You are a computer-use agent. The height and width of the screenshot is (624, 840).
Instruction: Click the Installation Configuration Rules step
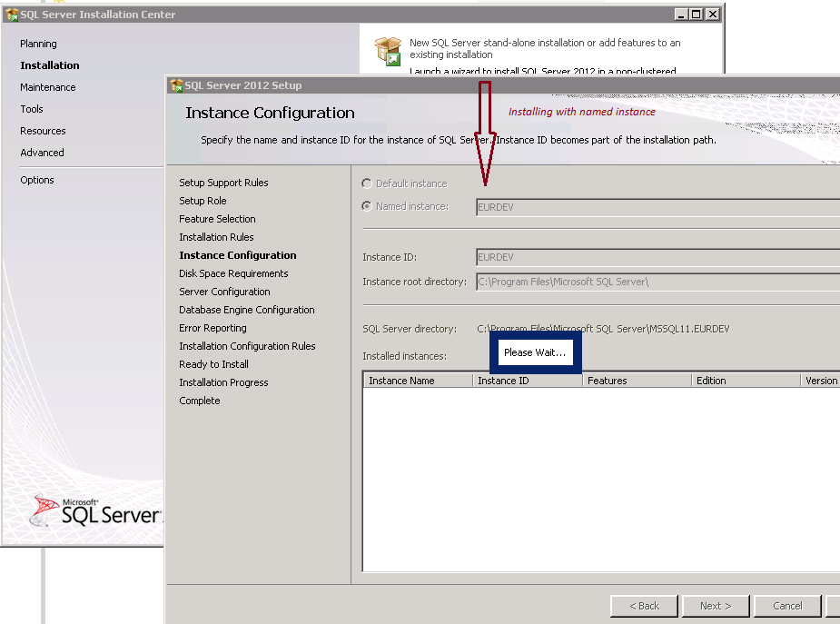coord(247,347)
